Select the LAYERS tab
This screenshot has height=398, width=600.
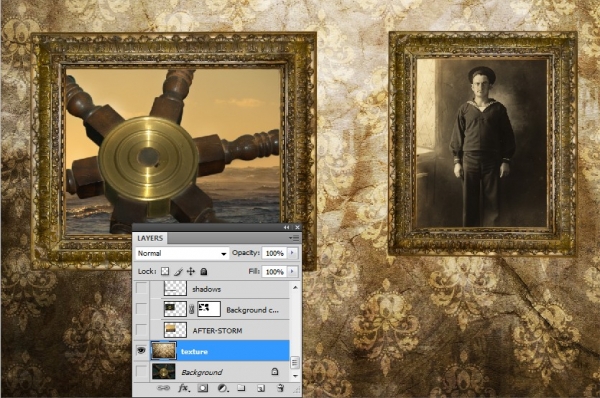tap(150, 238)
